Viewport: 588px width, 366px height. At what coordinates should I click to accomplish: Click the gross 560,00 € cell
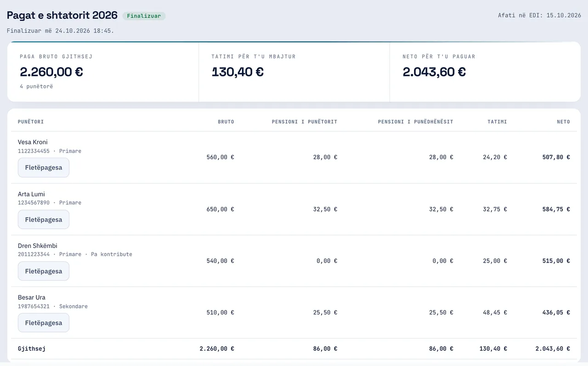220,157
